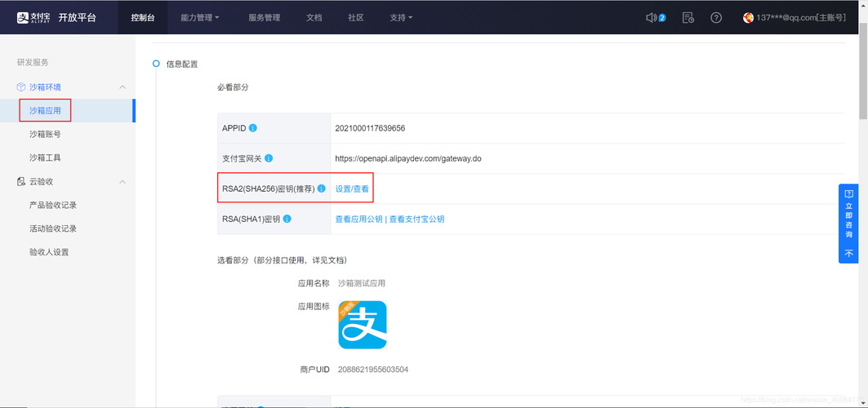Open 服务管理 in the top navigation

264,18
